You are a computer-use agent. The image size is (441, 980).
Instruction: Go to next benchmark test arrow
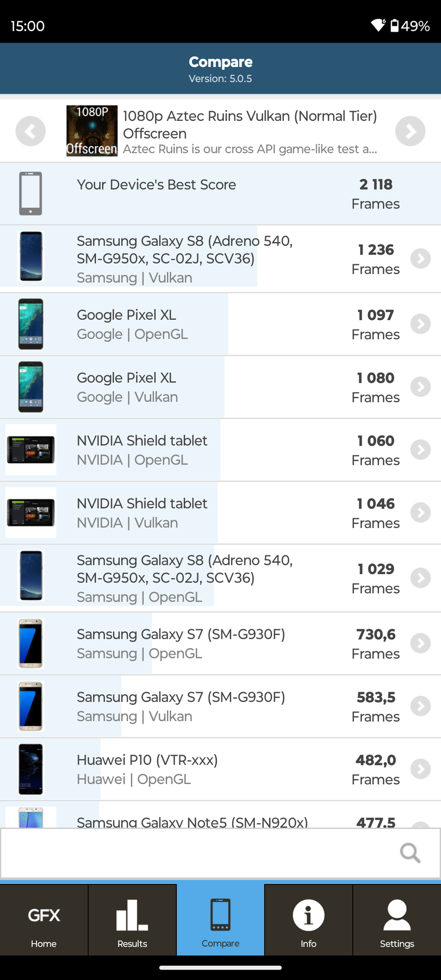click(x=410, y=131)
